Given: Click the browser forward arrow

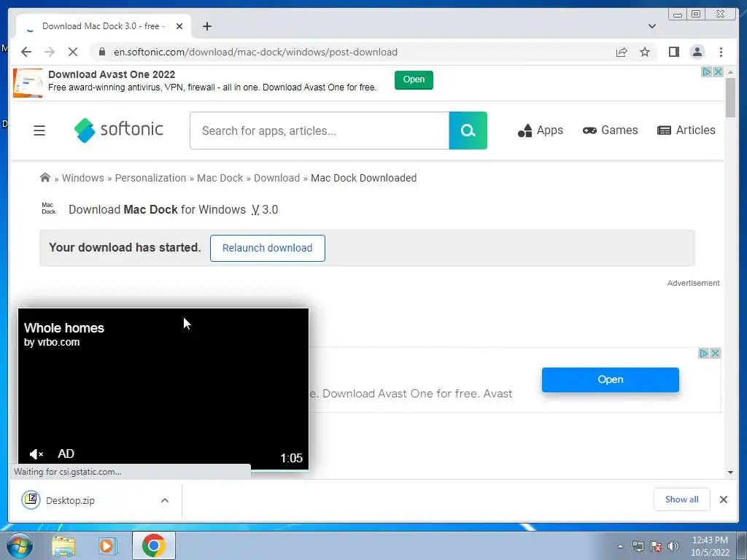Looking at the screenshot, I should click(x=50, y=52).
